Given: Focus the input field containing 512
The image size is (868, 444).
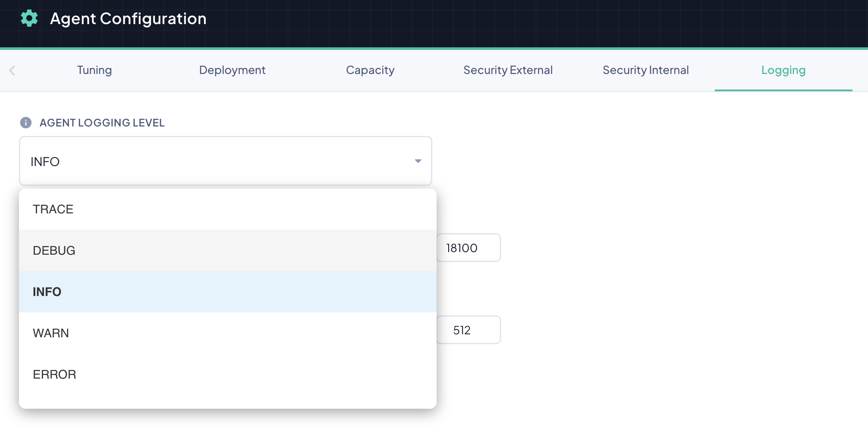Looking at the screenshot, I should coord(468,330).
